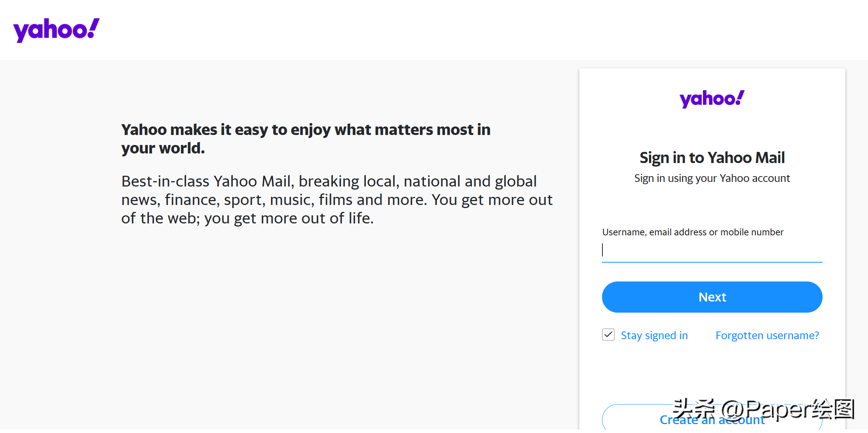This screenshot has height=433, width=868.
Task: Click the "Sign in to Yahoo Mail" heading
Action: click(x=712, y=158)
